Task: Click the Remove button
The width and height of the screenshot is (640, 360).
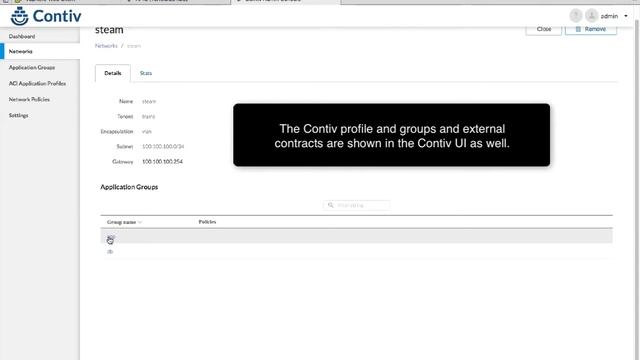Action: [591, 29]
